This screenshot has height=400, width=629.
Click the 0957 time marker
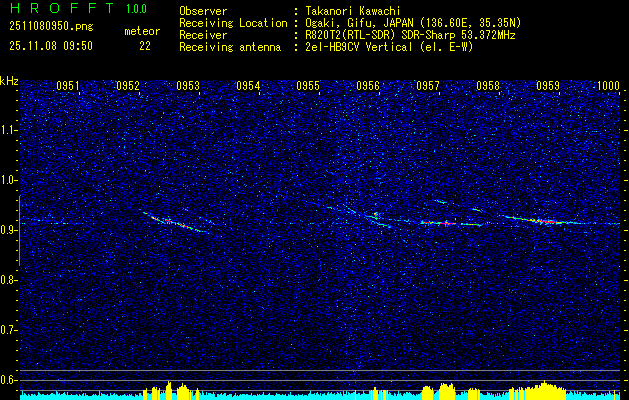[x=428, y=86]
